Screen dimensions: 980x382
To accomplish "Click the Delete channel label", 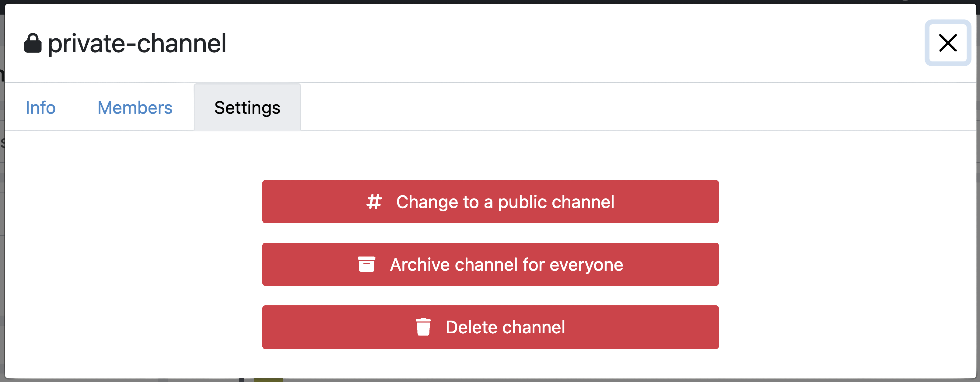I will (x=505, y=327).
